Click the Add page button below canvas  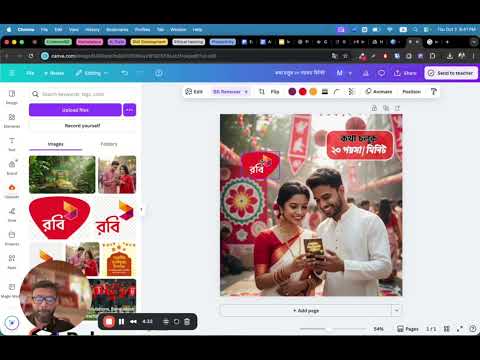coord(306,311)
